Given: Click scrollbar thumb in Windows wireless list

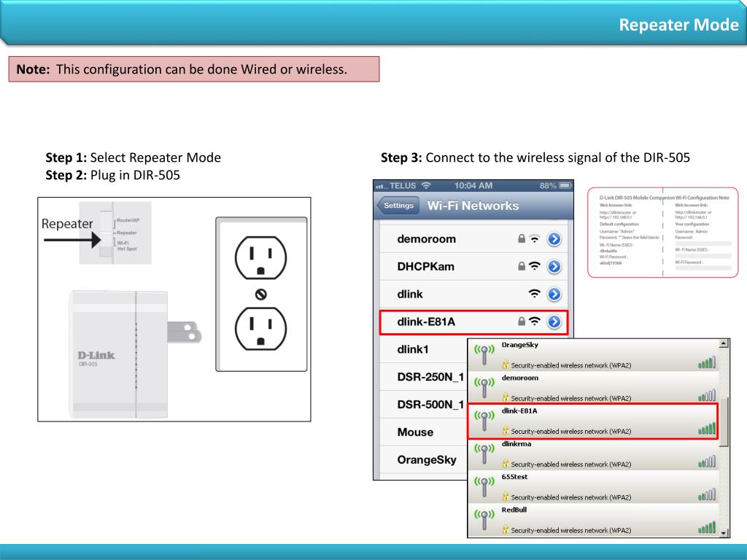Looking at the screenshot, I should pyautogui.click(x=724, y=422).
